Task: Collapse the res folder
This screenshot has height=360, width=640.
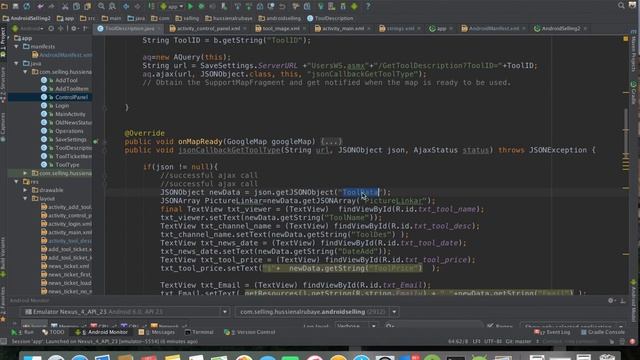Action: click(17, 182)
